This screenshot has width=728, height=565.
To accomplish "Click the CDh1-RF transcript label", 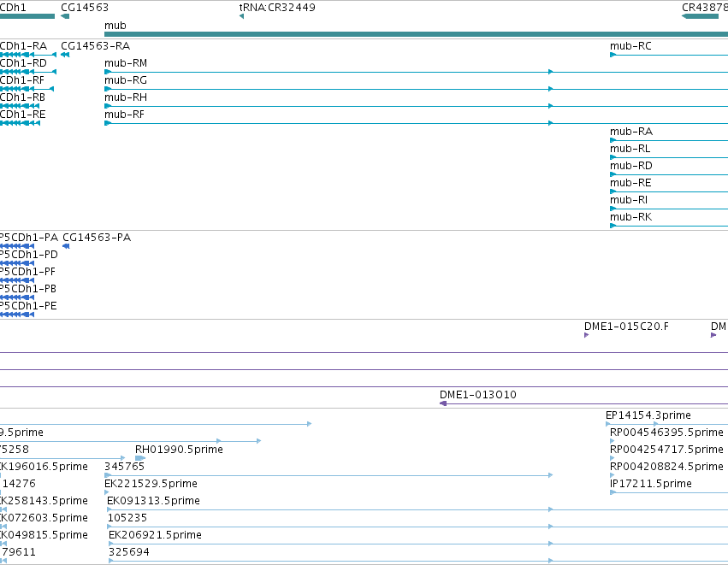I will pos(22,80).
